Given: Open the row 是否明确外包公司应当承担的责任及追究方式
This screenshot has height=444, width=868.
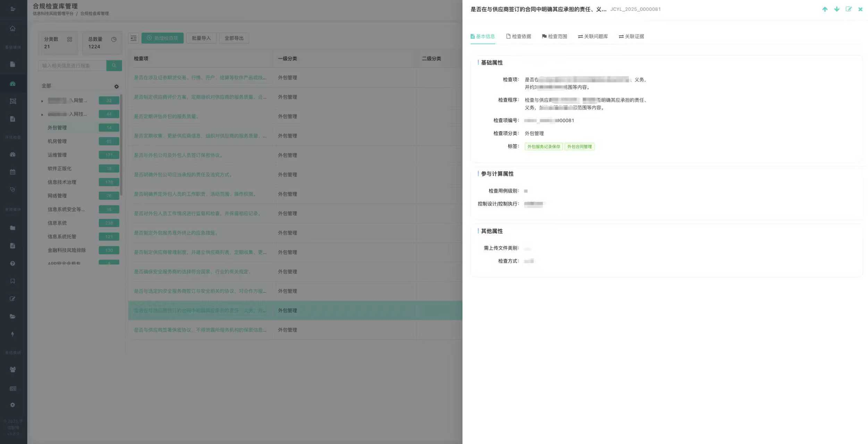Looking at the screenshot, I should (x=295, y=175).
